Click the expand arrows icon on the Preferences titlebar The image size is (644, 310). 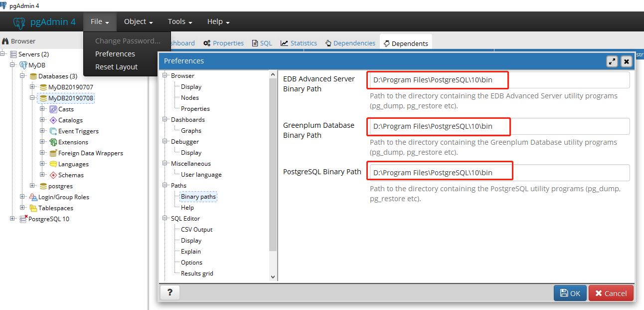pyautogui.click(x=612, y=61)
